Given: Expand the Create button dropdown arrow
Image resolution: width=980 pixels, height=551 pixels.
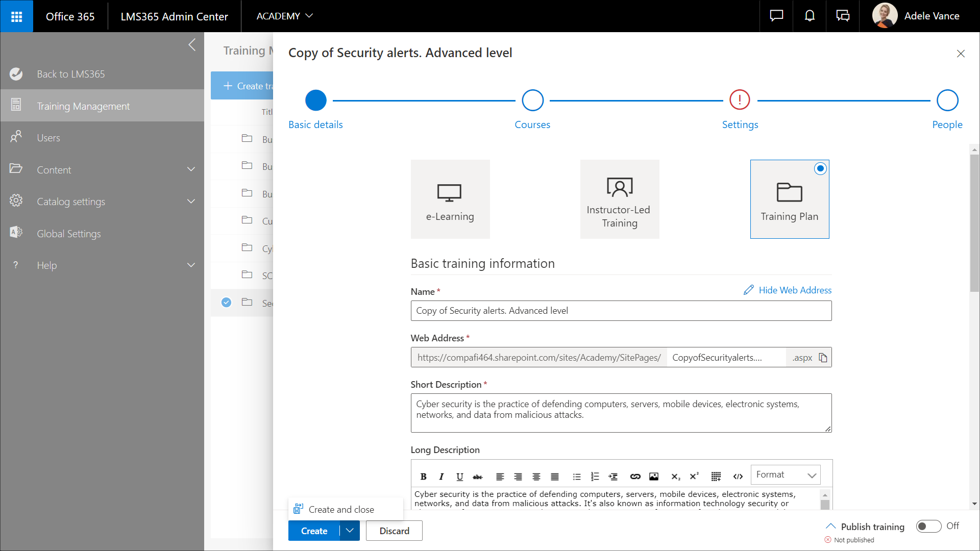Looking at the screenshot, I should pyautogui.click(x=350, y=531).
